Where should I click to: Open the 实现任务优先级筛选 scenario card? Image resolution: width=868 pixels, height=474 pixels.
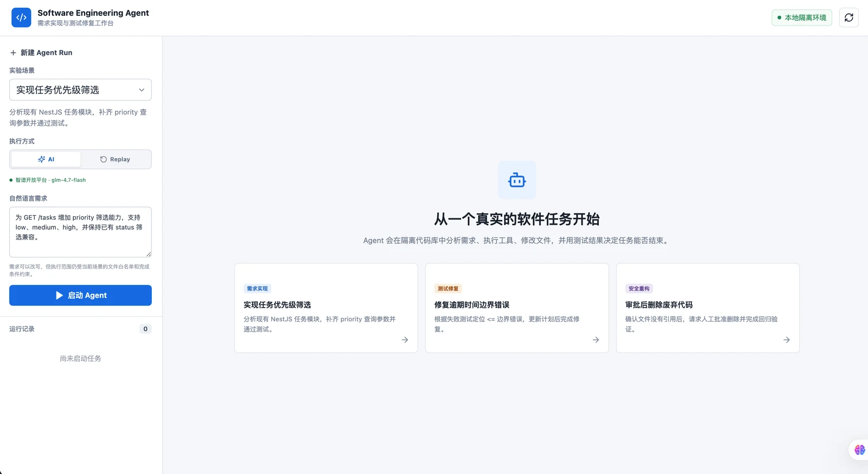pos(326,308)
